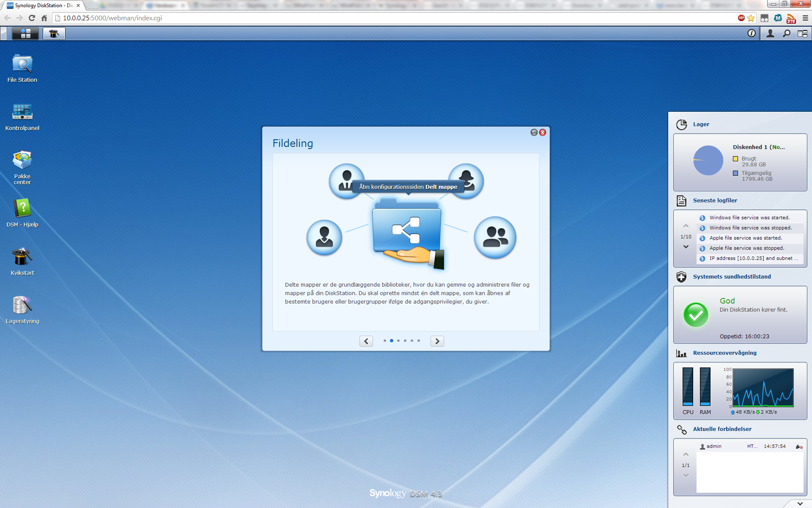Launch Pakke center icon
Screen dimensions: 812x508
[22, 167]
